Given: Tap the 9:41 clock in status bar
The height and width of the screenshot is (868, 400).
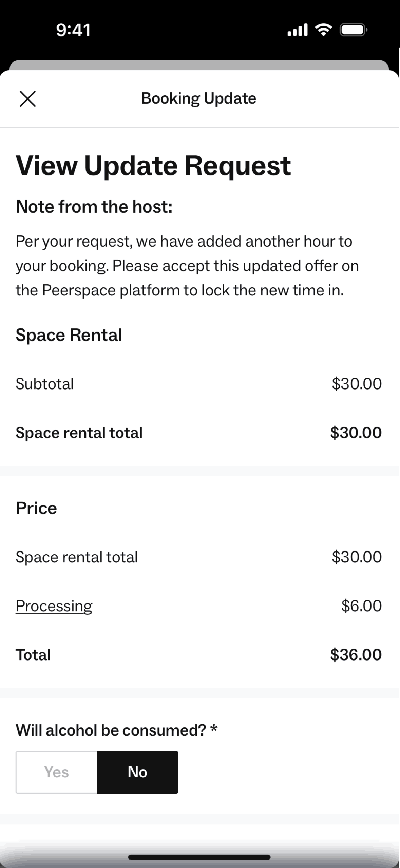Looking at the screenshot, I should pos(73,30).
